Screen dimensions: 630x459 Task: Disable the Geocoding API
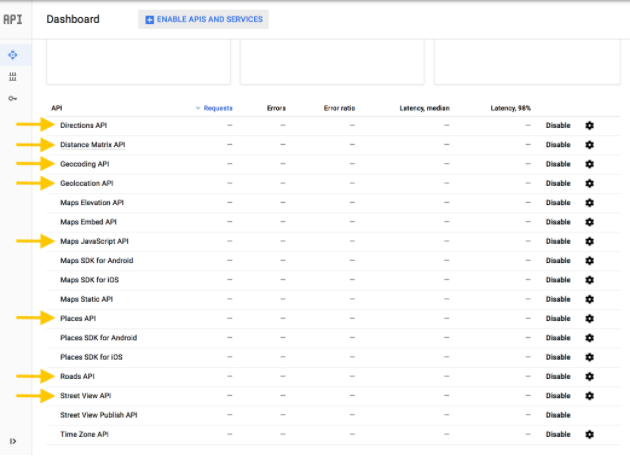point(558,164)
